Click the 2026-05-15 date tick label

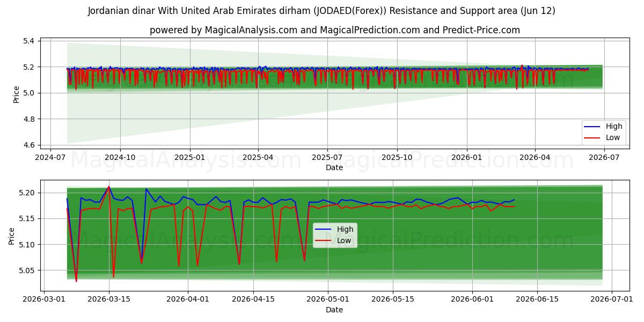point(393,299)
